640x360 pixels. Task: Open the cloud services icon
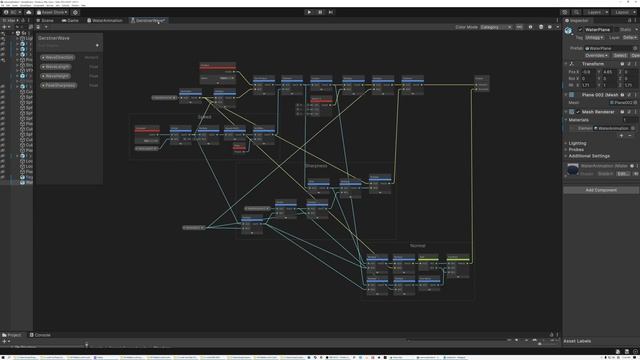click(28, 12)
